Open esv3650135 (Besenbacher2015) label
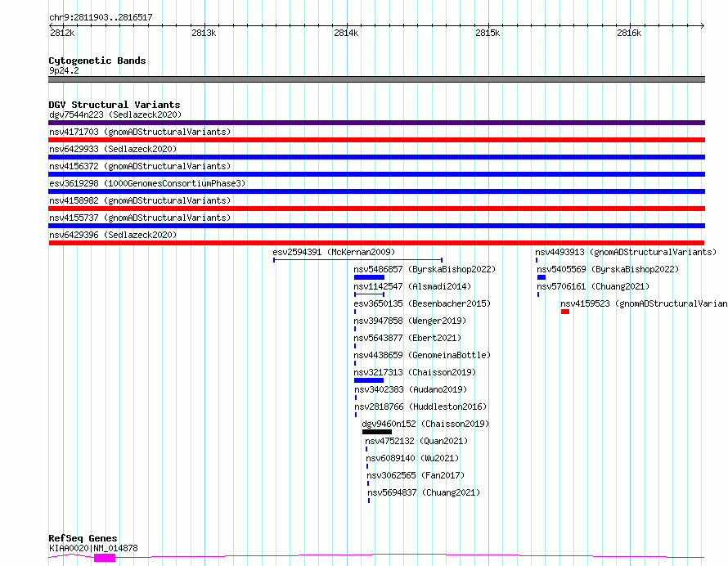Viewport: 728px width, 566px height. tap(422, 303)
